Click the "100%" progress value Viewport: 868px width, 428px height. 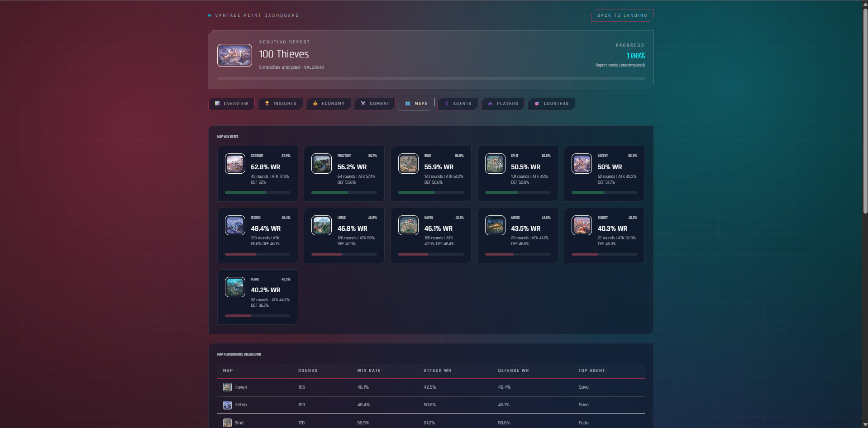(x=635, y=56)
